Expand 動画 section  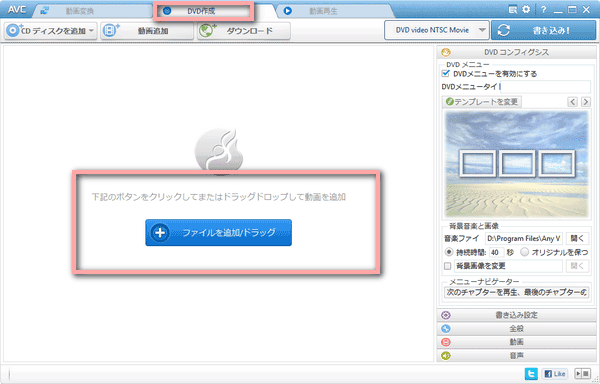pyautogui.click(x=516, y=342)
